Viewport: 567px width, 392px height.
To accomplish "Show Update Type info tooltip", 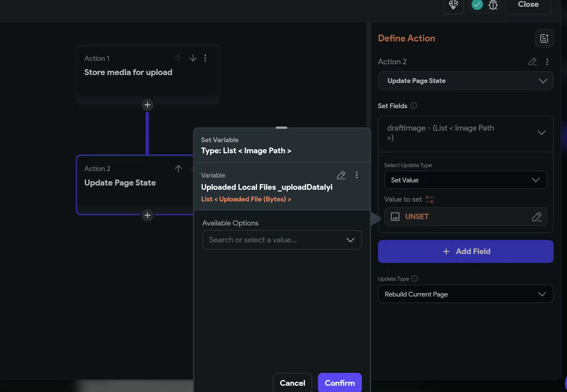I will (414, 278).
